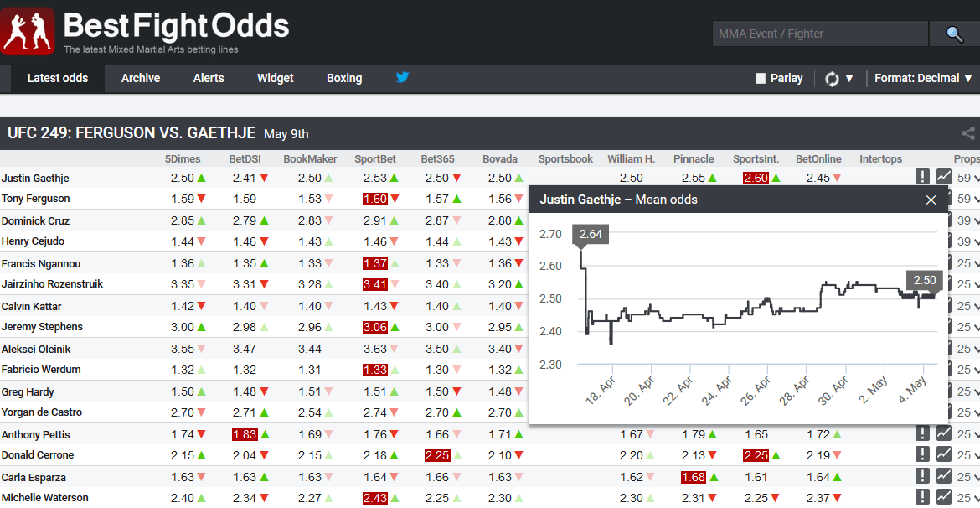Open chart icon for Michelle Waterson
Viewport: 980px width, 508px height.
click(944, 497)
